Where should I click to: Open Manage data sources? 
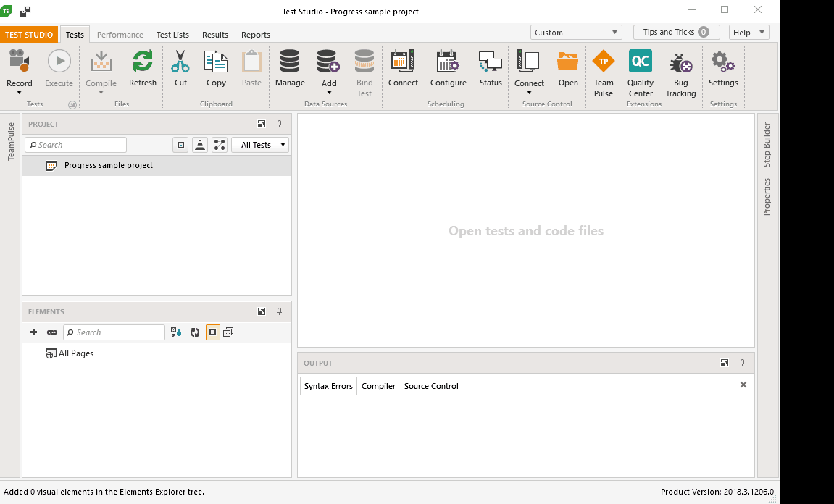[290, 61]
